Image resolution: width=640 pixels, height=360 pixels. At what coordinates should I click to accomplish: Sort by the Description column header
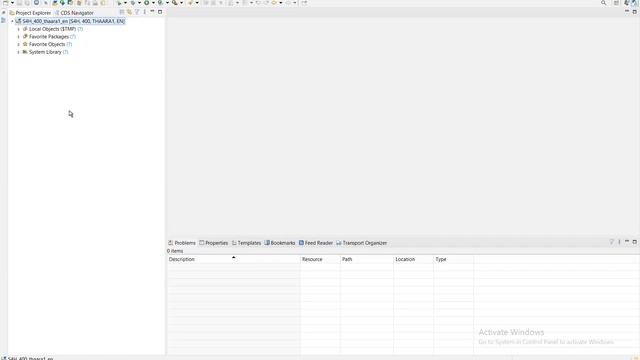pos(233,259)
